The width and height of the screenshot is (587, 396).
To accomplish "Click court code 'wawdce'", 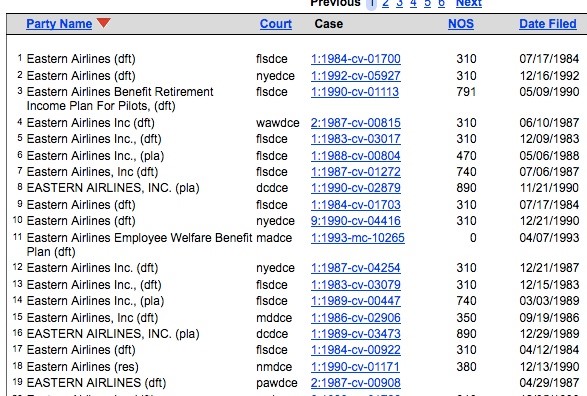I will 277,123.
